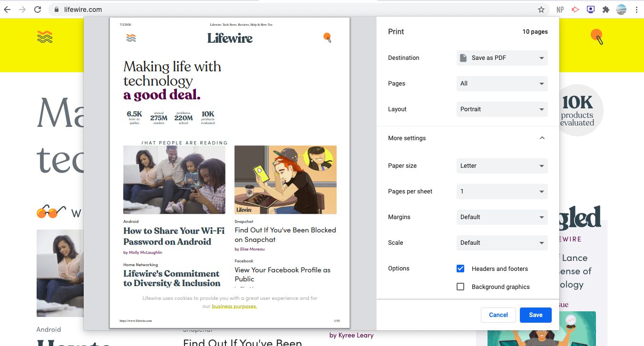
Task: Reload the lifewire.com page
Action: 38,10
